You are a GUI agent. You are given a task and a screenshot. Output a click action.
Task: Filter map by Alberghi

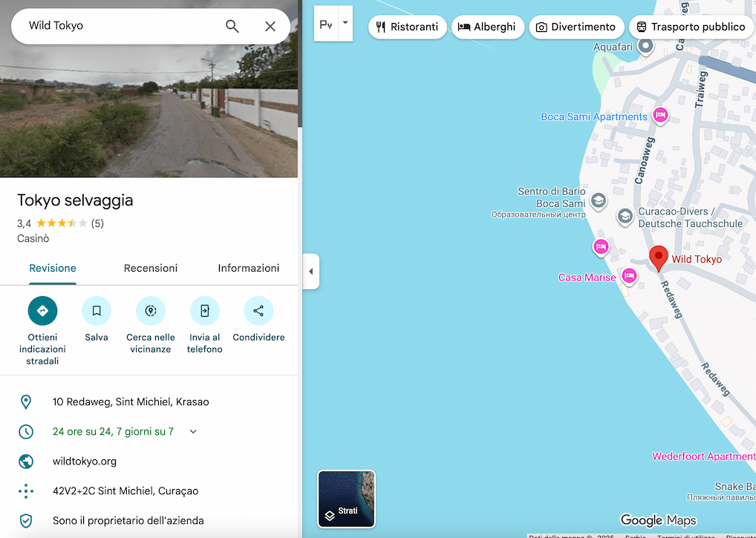click(487, 27)
